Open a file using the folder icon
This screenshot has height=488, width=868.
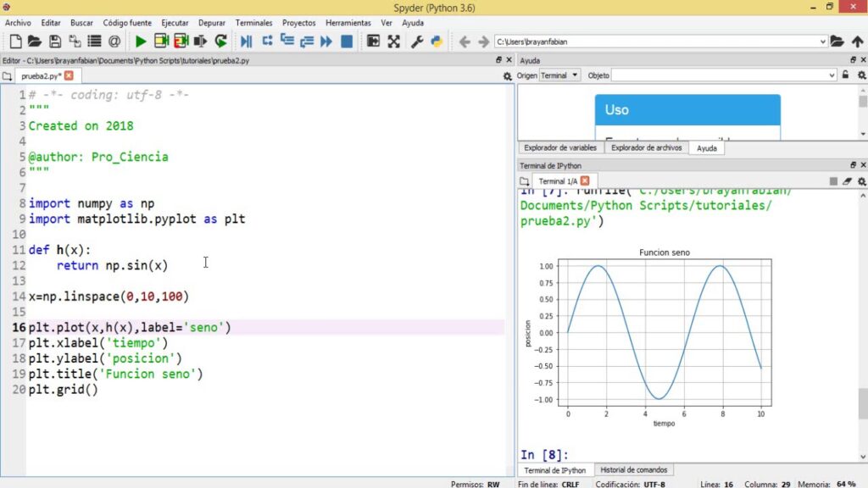[x=35, y=42]
